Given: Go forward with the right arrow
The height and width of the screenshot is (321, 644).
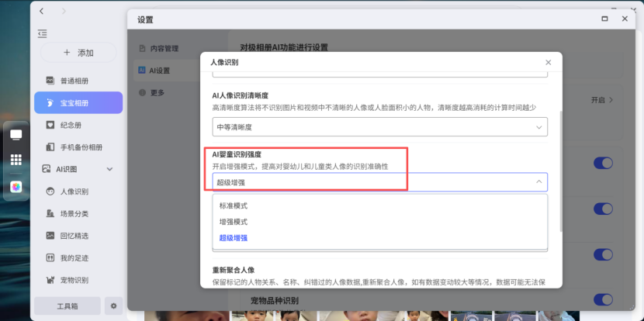Looking at the screenshot, I should click(x=64, y=12).
